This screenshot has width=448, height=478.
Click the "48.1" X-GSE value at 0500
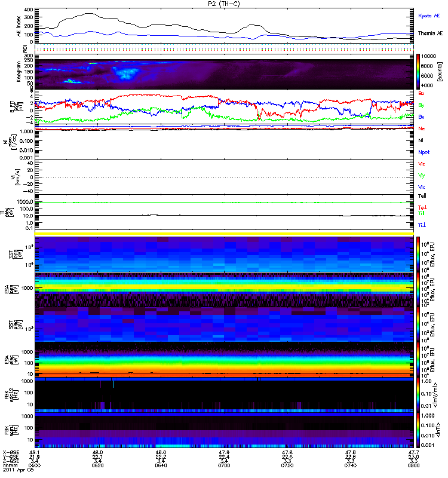click(34, 452)
